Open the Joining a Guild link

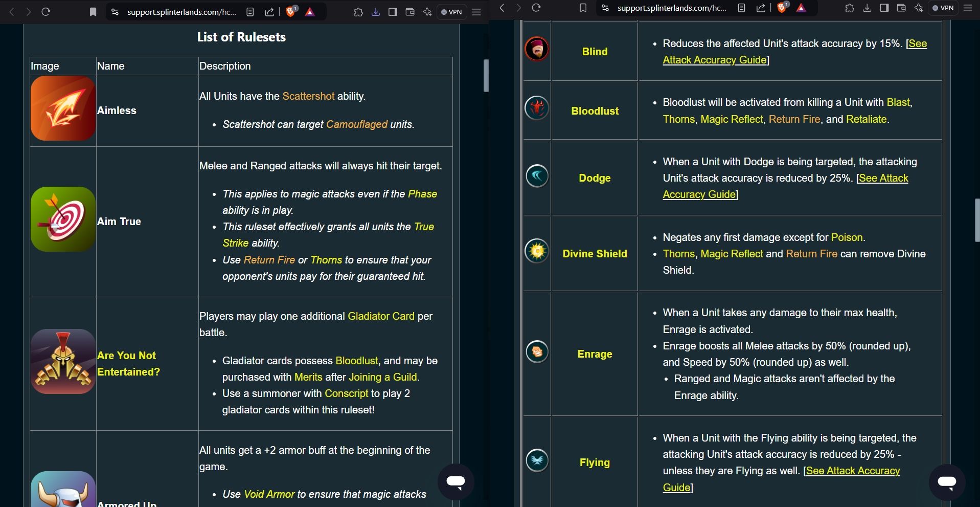[383, 377]
